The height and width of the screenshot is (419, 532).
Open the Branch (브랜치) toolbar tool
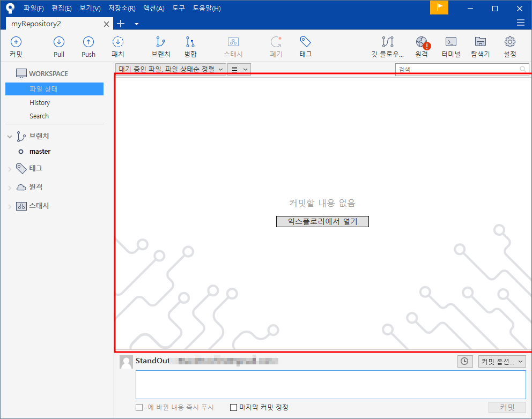click(x=160, y=42)
